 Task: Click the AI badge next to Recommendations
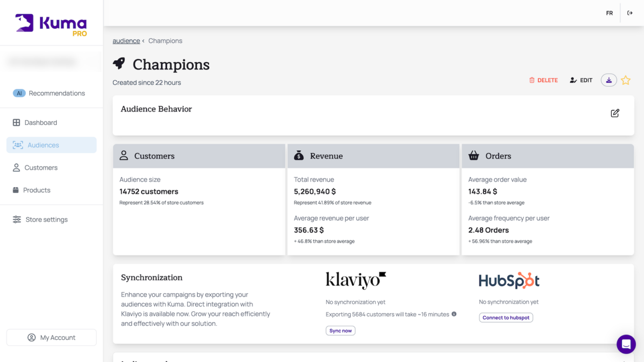coord(19,93)
